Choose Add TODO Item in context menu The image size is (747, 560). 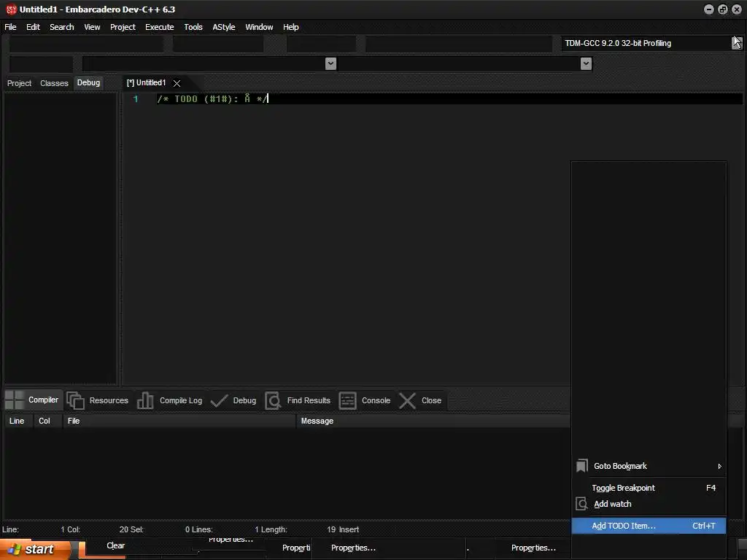coord(649,526)
